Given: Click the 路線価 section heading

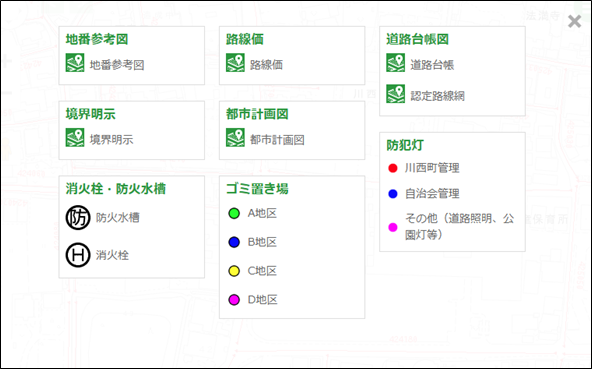Looking at the screenshot, I should click(x=245, y=39).
